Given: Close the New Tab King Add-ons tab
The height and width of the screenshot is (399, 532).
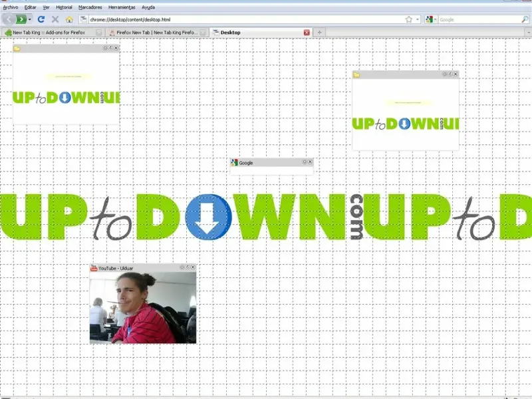Looking at the screenshot, I should pyautogui.click(x=98, y=33).
